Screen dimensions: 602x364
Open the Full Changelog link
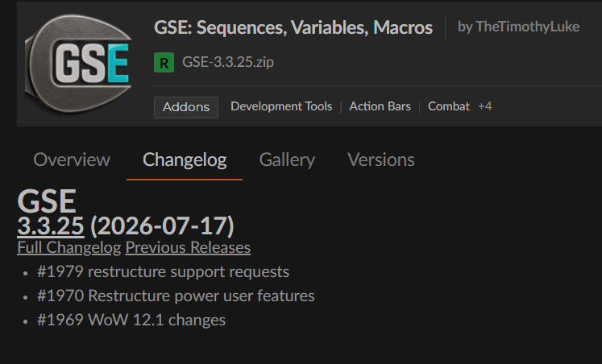pyautogui.click(x=69, y=247)
